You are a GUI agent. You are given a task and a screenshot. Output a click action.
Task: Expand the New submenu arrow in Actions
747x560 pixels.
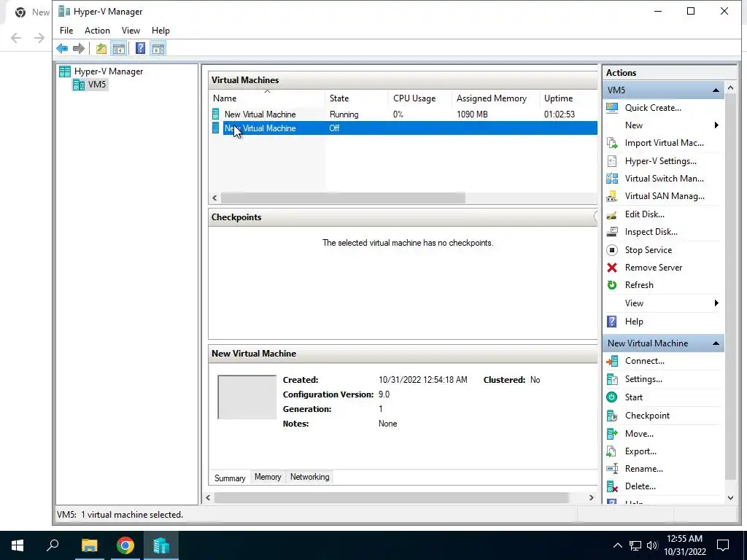(x=716, y=125)
